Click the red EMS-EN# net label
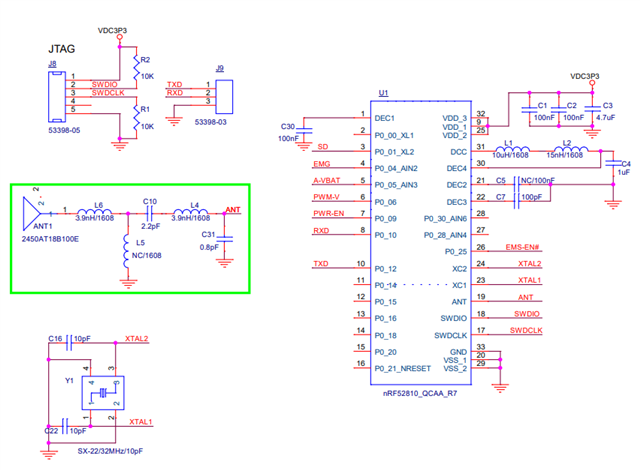The height and width of the screenshot is (470, 640). click(x=522, y=247)
